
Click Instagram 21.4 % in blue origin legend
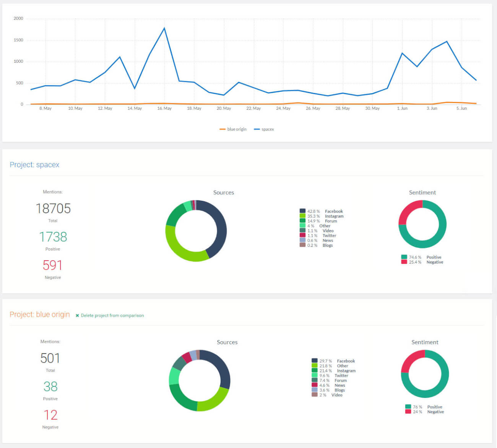(x=334, y=371)
